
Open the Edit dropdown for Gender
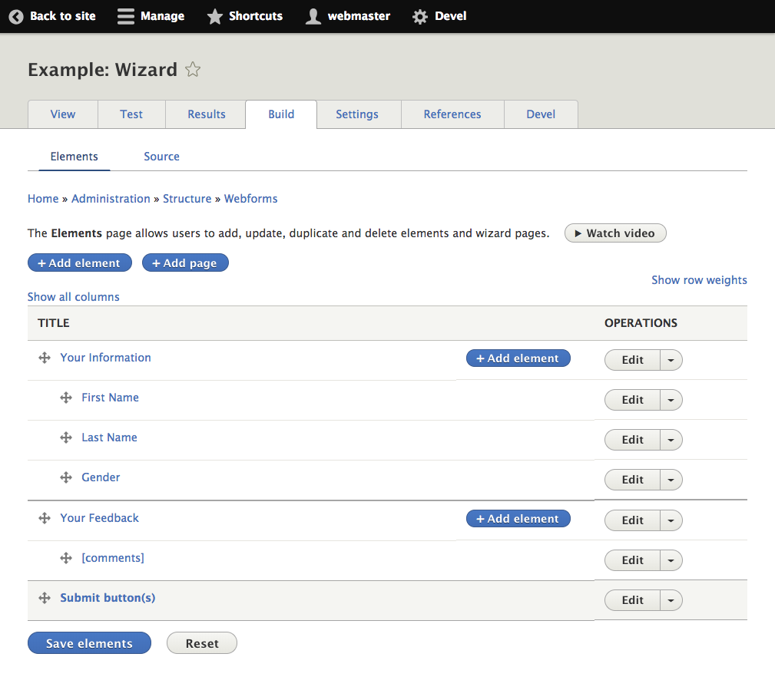tap(671, 479)
